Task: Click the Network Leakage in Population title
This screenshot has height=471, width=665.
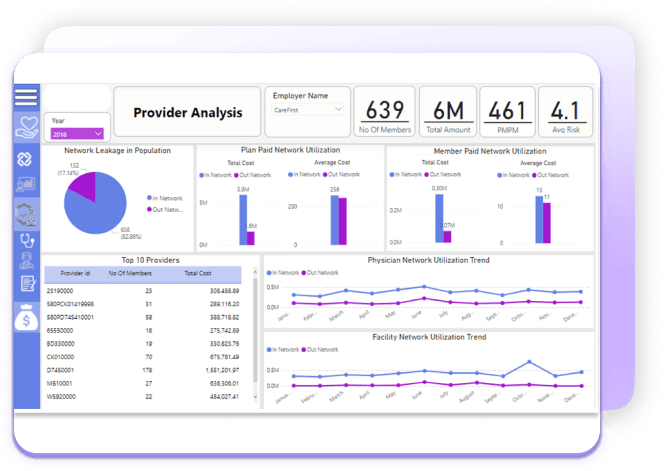Action: point(117,150)
